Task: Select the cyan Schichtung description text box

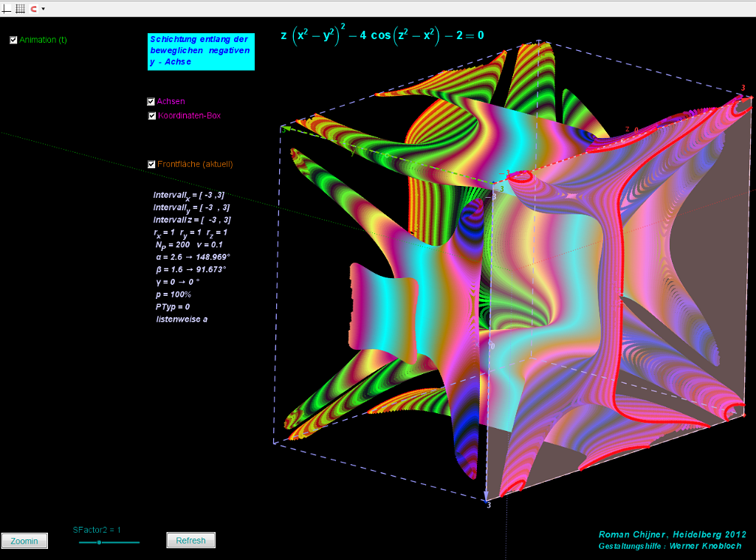Action: (x=200, y=51)
